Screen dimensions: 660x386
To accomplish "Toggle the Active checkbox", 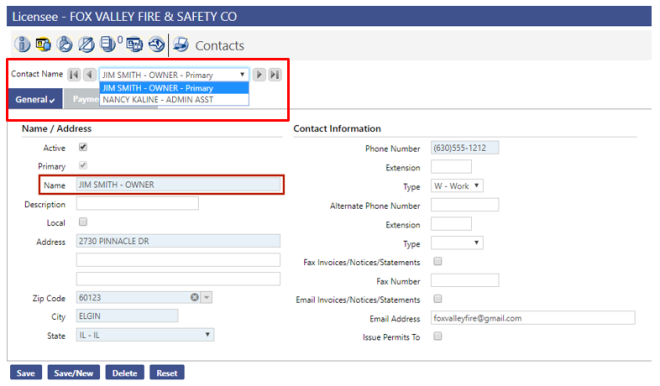I will pyautogui.click(x=83, y=147).
